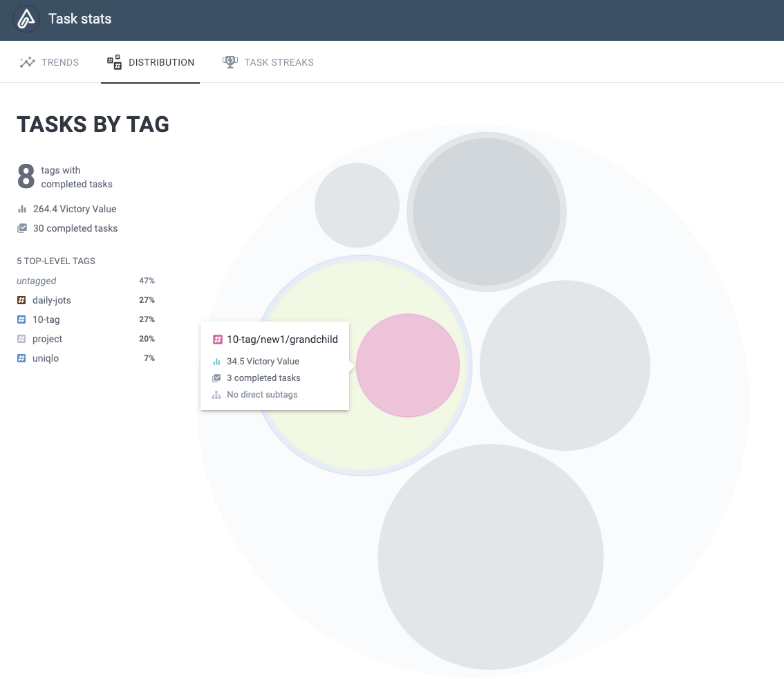Click the pink tag icon in tooltip
Screen dimensions: 784x679
(217, 339)
